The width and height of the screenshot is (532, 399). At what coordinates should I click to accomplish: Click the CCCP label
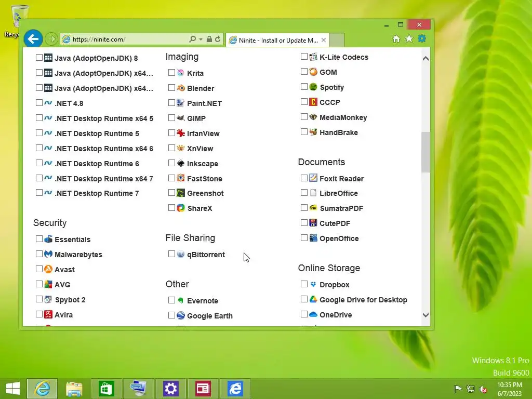330,102
